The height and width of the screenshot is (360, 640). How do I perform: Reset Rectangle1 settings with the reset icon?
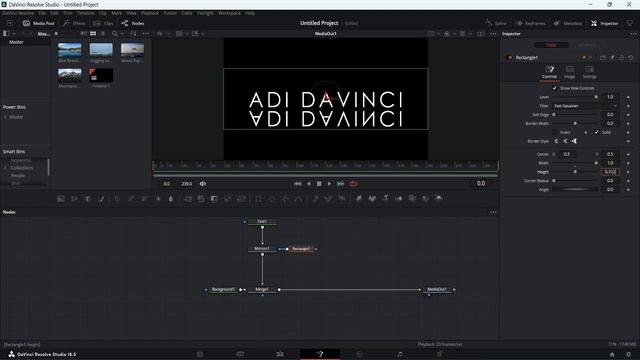[631, 58]
